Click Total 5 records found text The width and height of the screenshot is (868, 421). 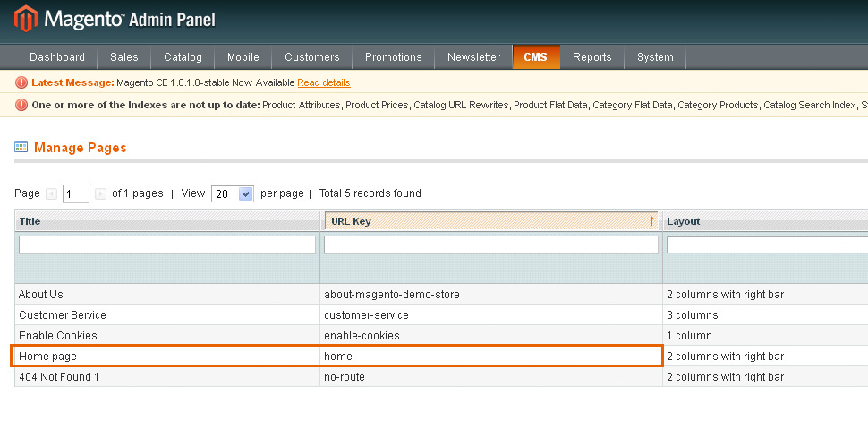tap(370, 193)
